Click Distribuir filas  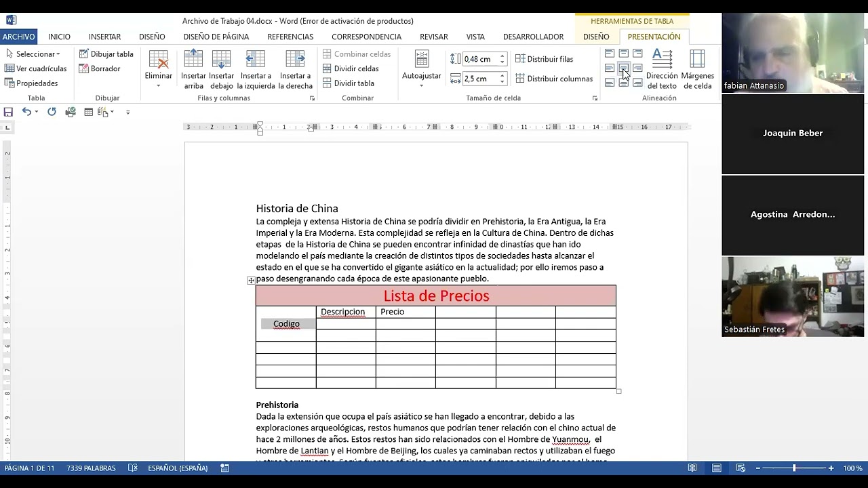click(x=544, y=59)
